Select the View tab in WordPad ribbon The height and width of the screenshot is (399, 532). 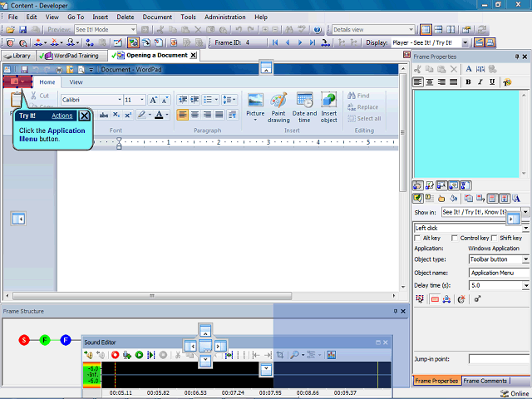76,82
